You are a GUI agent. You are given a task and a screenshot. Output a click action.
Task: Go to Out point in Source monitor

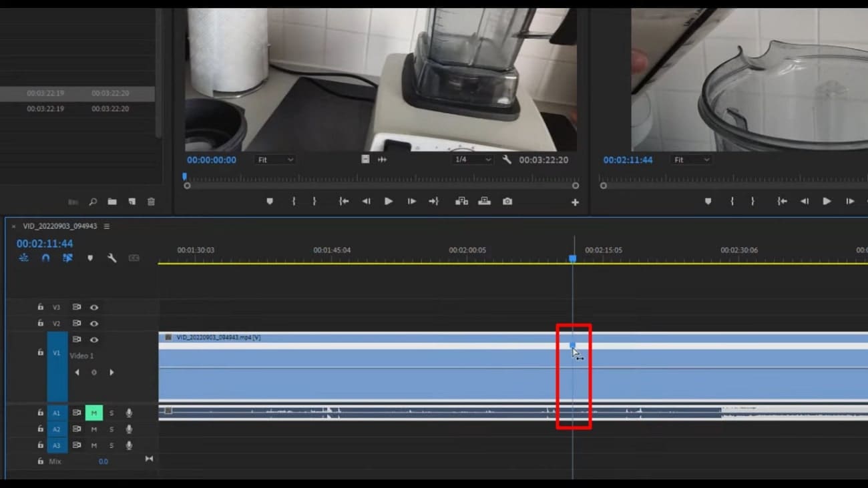434,201
